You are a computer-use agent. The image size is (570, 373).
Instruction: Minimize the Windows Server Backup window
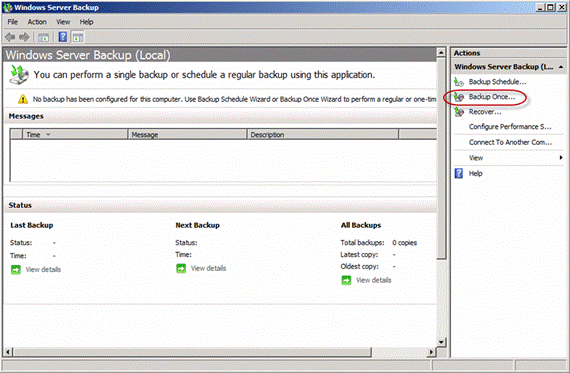(x=541, y=7)
